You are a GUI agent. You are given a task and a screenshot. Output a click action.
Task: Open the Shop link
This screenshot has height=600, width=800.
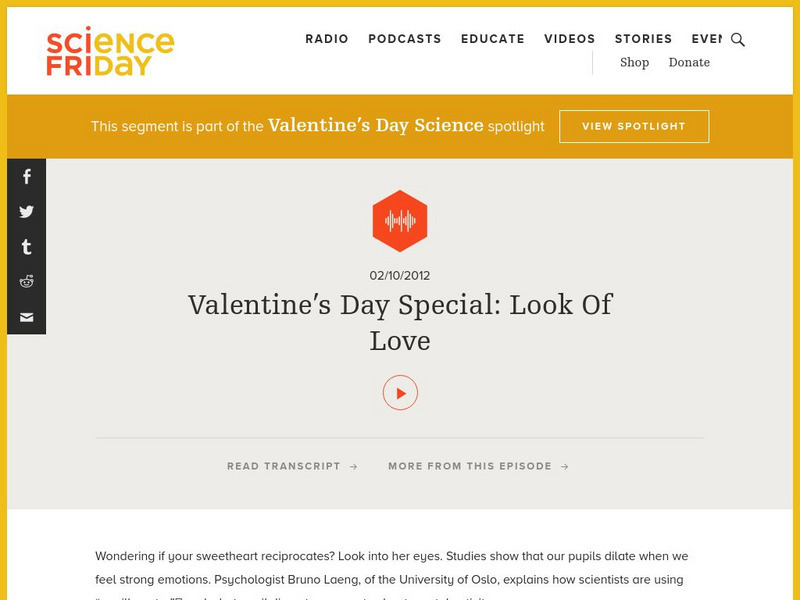pos(634,62)
